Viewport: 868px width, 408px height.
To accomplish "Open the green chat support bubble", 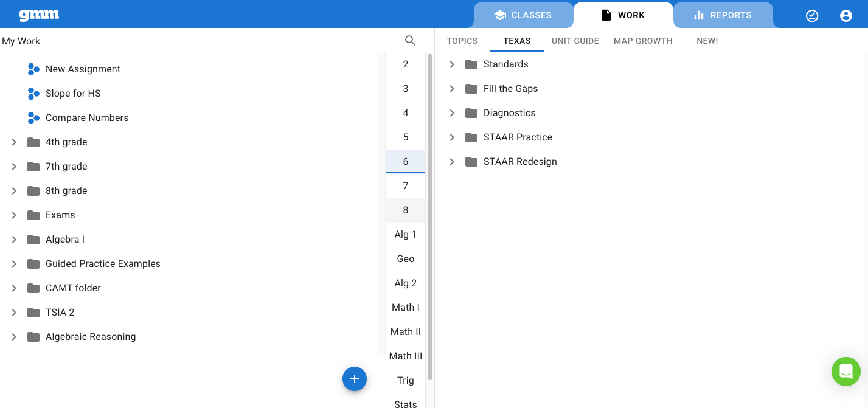I will (845, 371).
